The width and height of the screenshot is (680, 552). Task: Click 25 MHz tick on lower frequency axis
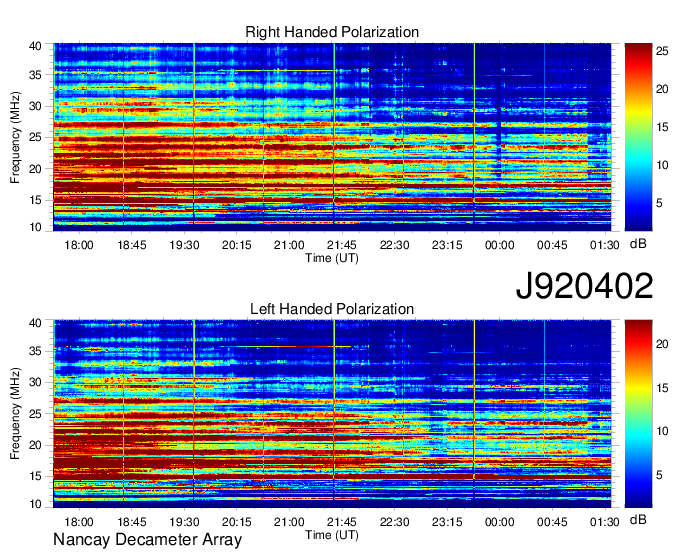coord(35,414)
